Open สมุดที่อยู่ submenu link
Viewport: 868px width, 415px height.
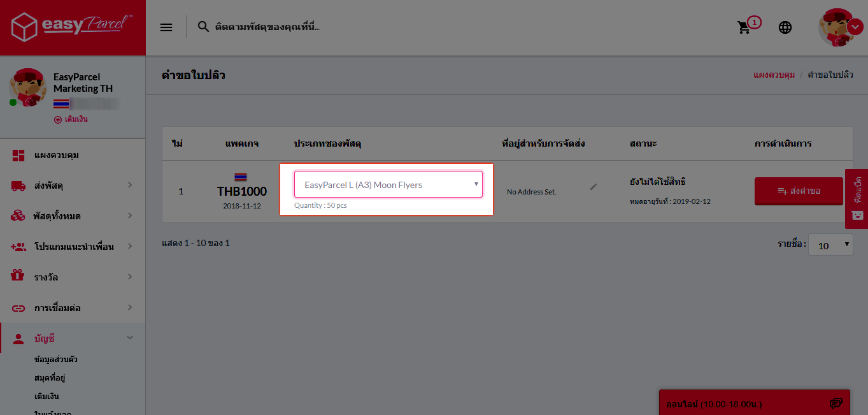(x=50, y=378)
